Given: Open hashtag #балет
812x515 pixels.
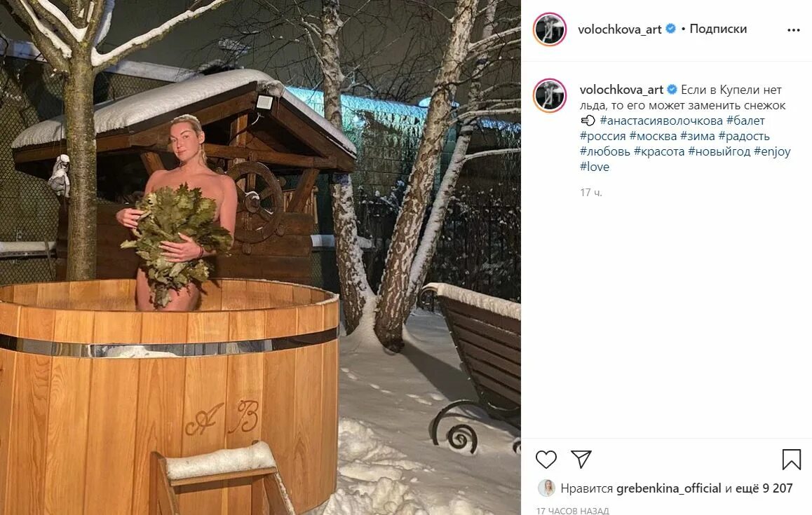Looking at the screenshot, I should tap(745, 121).
